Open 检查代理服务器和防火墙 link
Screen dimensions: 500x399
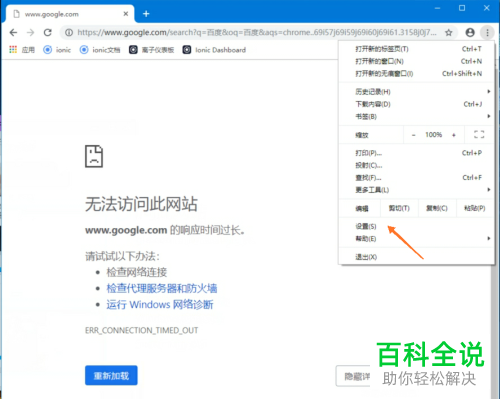(162, 288)
